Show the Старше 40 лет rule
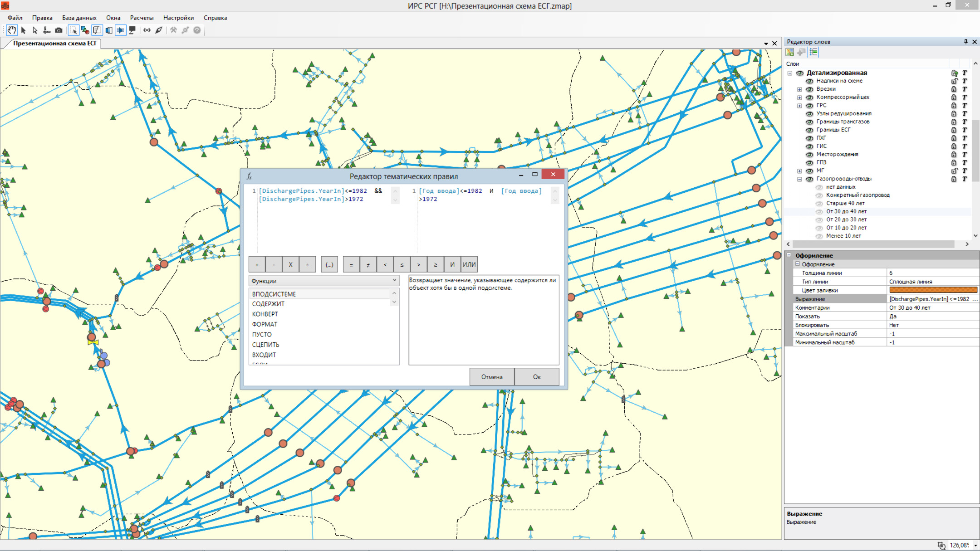This screenshot has width=980, height=551. click(819, 204)
